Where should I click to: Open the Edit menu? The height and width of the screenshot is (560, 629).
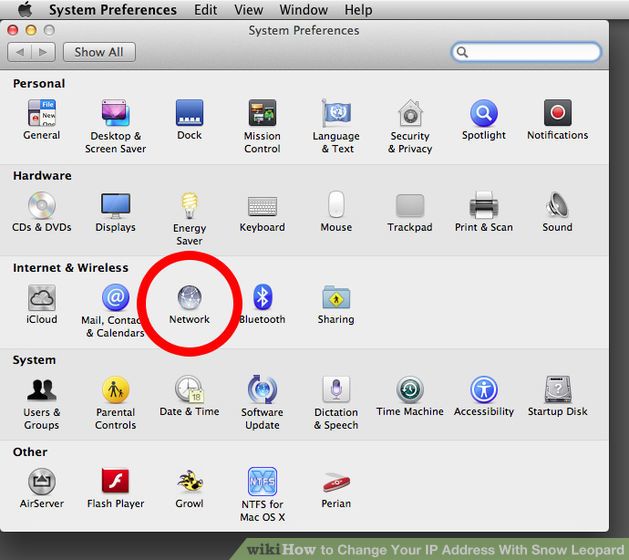tap(205, 10)
